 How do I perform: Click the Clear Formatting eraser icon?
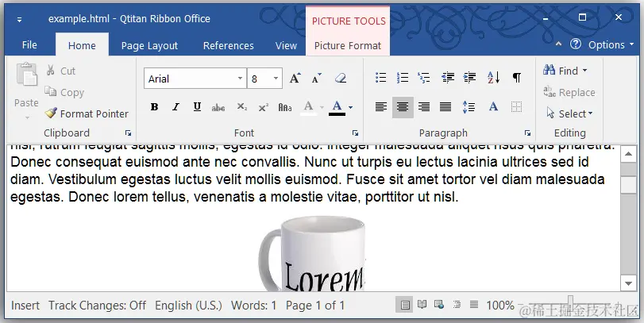(x=341, y=78)
